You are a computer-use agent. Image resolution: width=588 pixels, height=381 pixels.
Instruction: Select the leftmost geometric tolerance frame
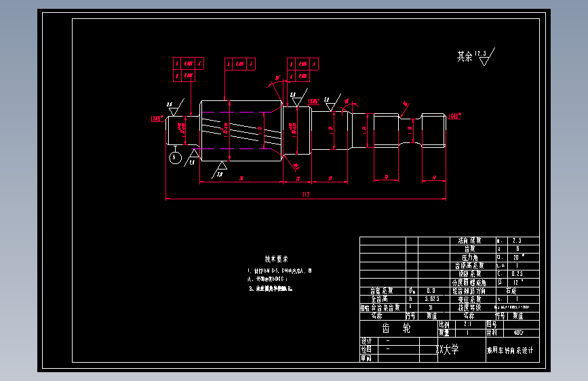coord(189,69)
